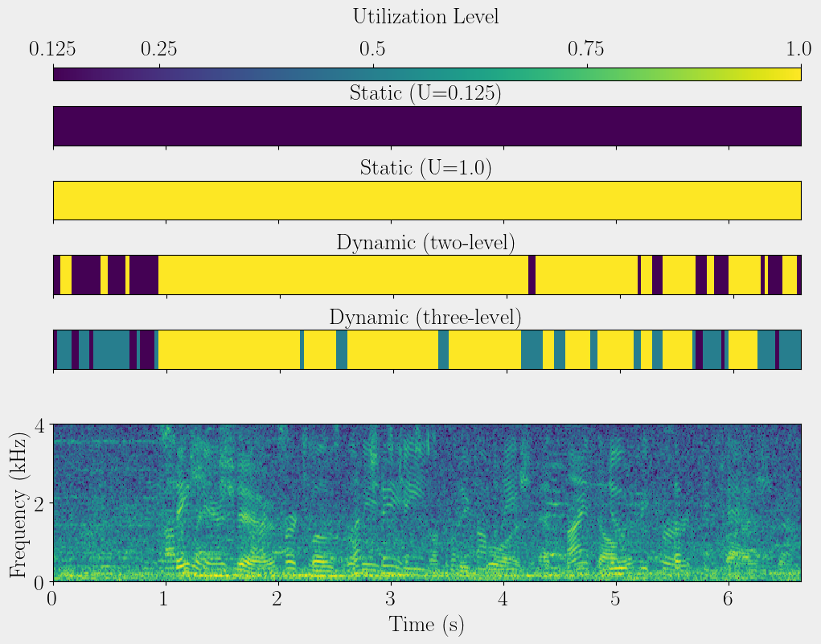Screen dimensions: 821x644
Task: Select the 'Static (U=0.125)' title
Action: (425, 93)
